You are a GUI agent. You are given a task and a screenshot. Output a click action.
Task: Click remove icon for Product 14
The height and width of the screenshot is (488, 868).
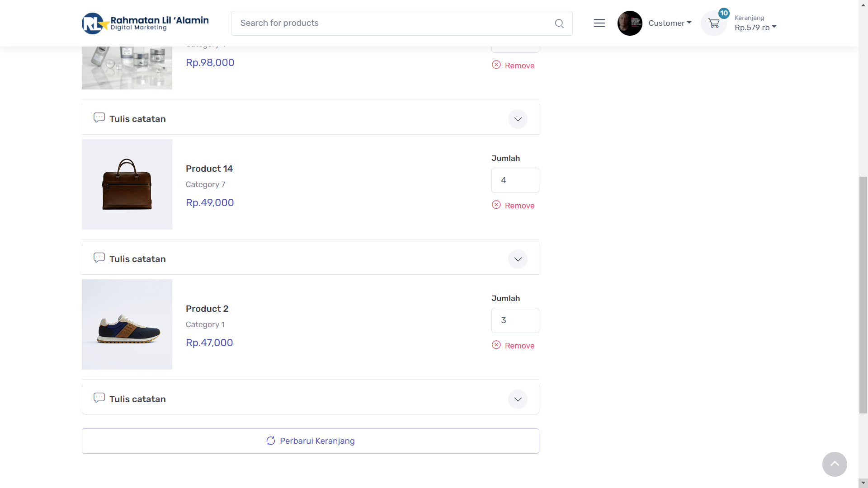[496, 205]
